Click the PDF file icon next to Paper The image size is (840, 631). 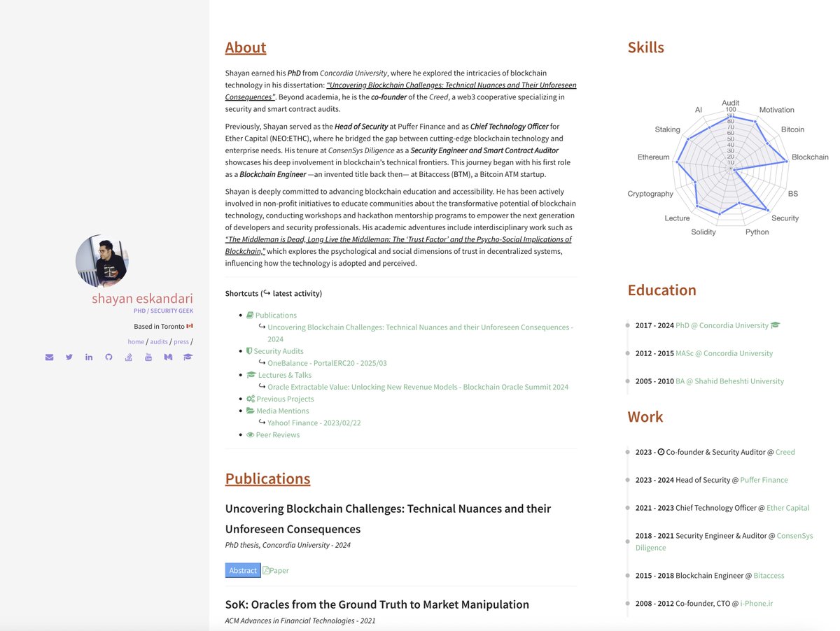point(266,570)
